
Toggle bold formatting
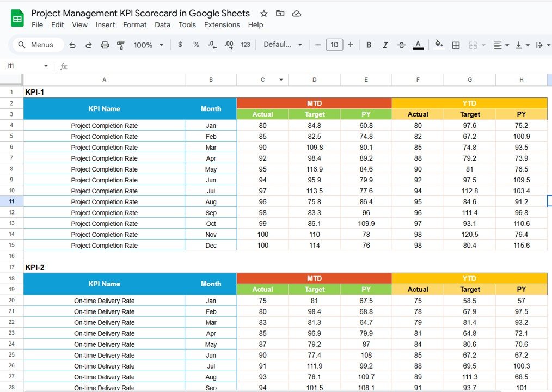click(x=369, y=45)
